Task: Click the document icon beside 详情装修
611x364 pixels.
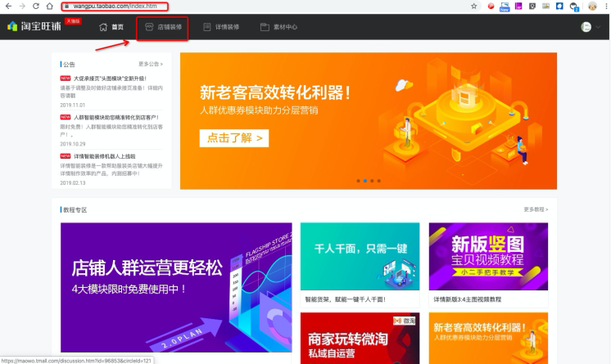Action: coord(207,27)
